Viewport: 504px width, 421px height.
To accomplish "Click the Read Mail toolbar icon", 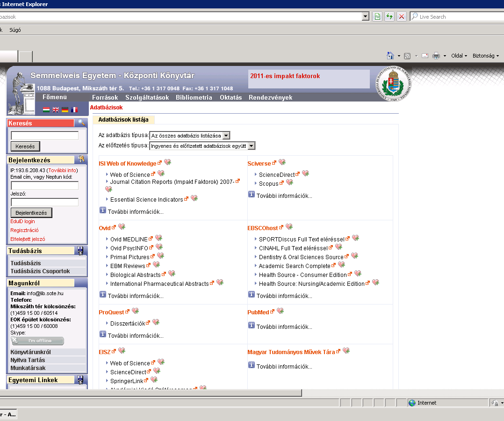I will pyautogui.click(x=425, y=56).
